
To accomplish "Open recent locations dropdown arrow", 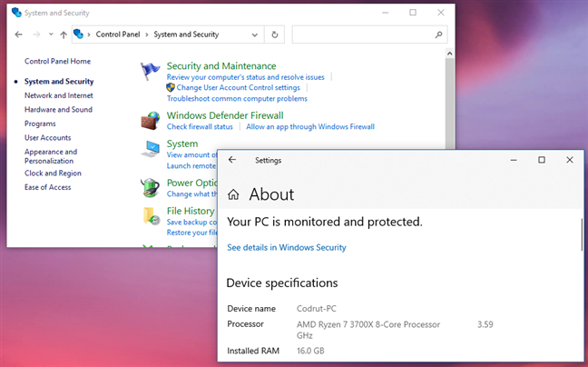I will pyautogui.click(x=51, y=35).
